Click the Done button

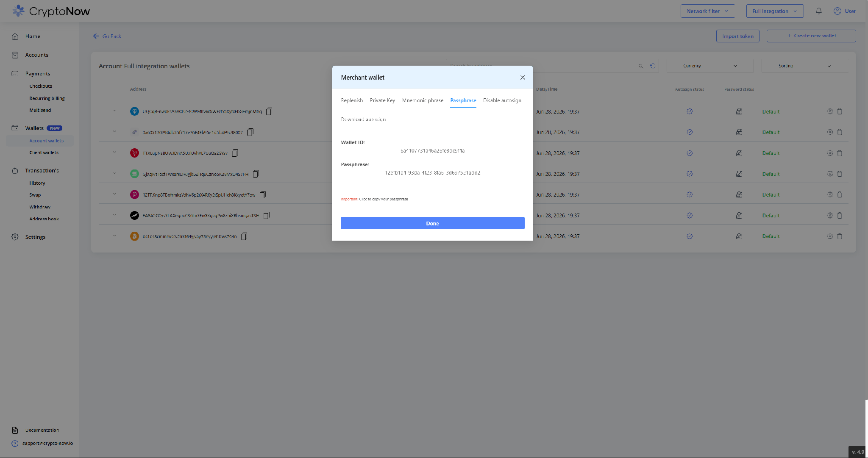click(433, 223)
